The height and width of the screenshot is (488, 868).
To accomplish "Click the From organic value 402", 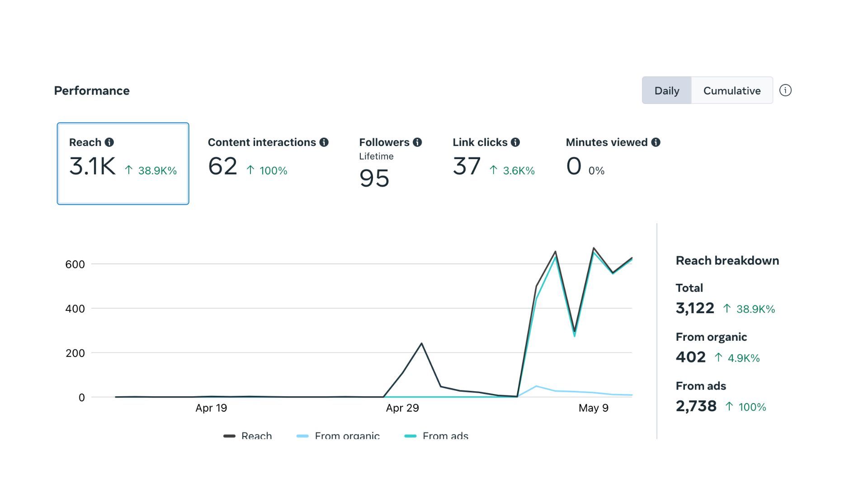I will (691, 357).
